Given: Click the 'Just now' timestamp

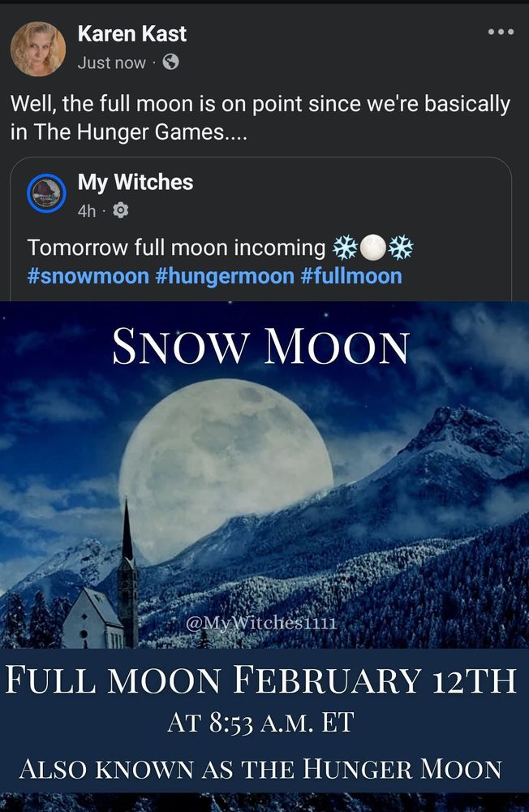Looking at the screenshot, I should (112, 63).
